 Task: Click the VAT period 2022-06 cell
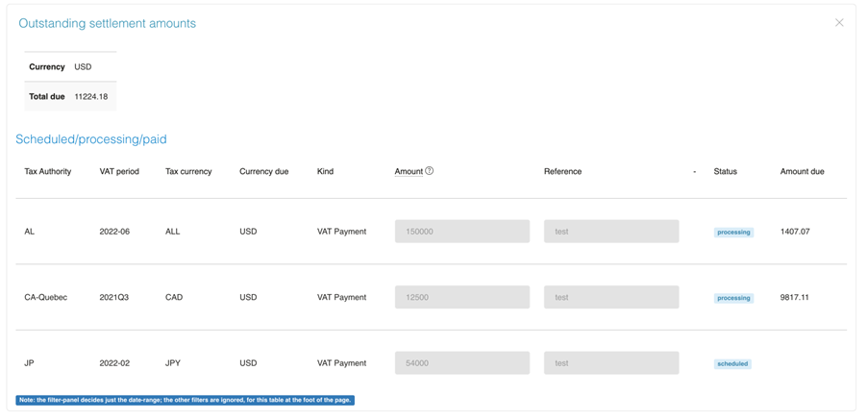(114, 232)
